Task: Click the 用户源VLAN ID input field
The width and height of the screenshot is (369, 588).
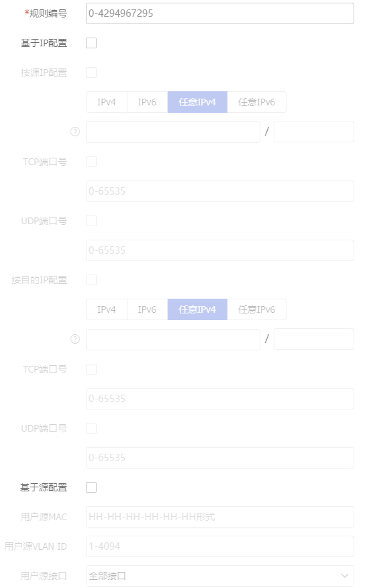Action: [x=220, y=546]
